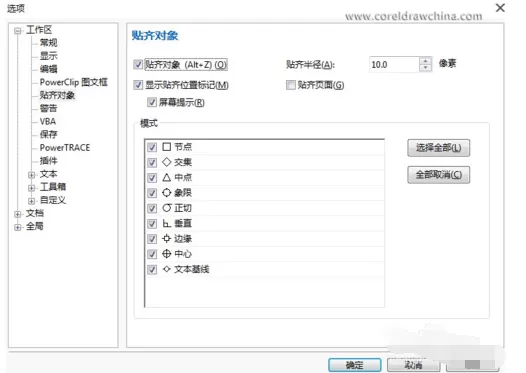The image size is (526, 373).
Task: Click the 文本基线 baseline mode icon
Action: pyautogui.click(x=166, y=269)
